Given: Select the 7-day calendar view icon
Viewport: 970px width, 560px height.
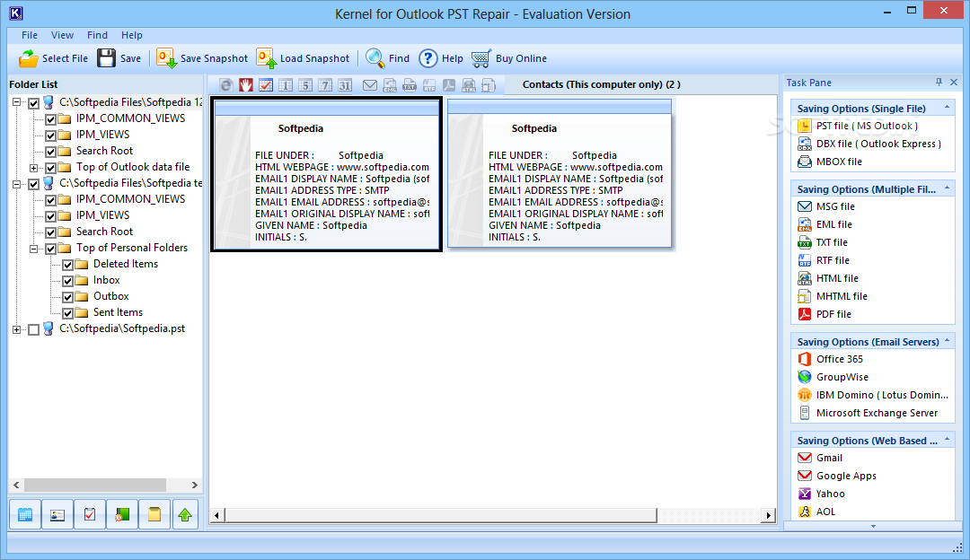Looking at the screenshot, I should pyautogui.click(x=325, y=85).
